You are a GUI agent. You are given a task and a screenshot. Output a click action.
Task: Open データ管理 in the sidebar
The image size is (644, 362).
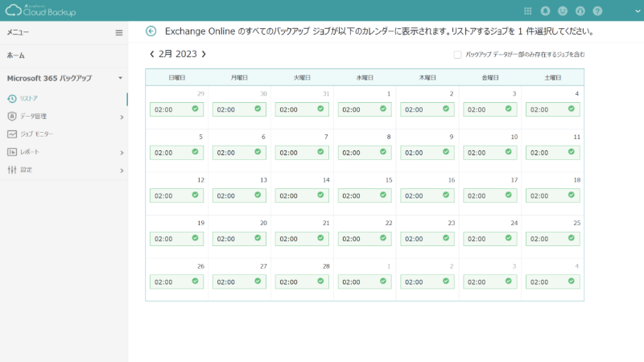point(33,116)
